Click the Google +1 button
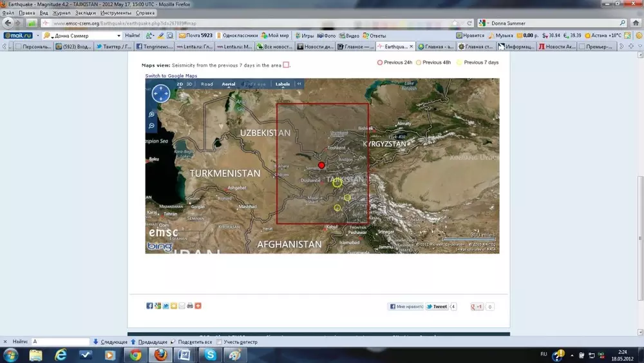Screen dimensions: 644x363 [477, 307]
